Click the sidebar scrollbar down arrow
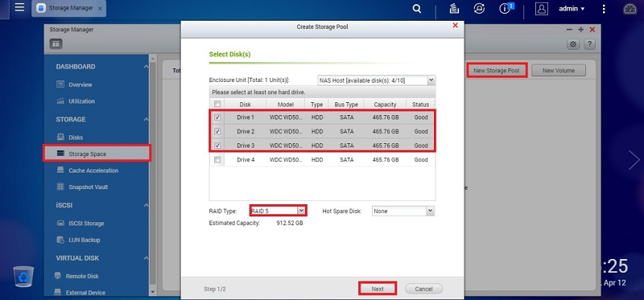This screenshot has height=300, width=644. (153, 292)
